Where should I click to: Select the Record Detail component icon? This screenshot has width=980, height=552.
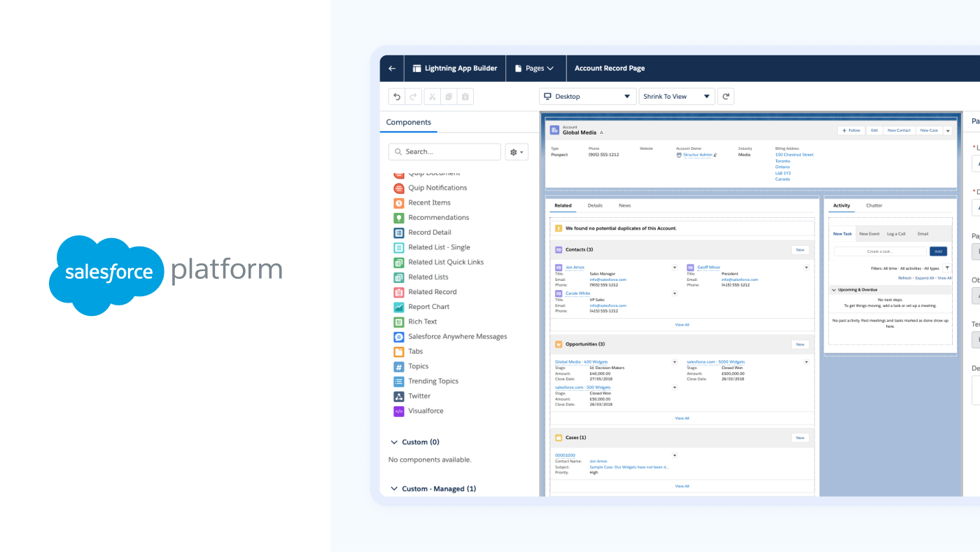pos(398,233)
